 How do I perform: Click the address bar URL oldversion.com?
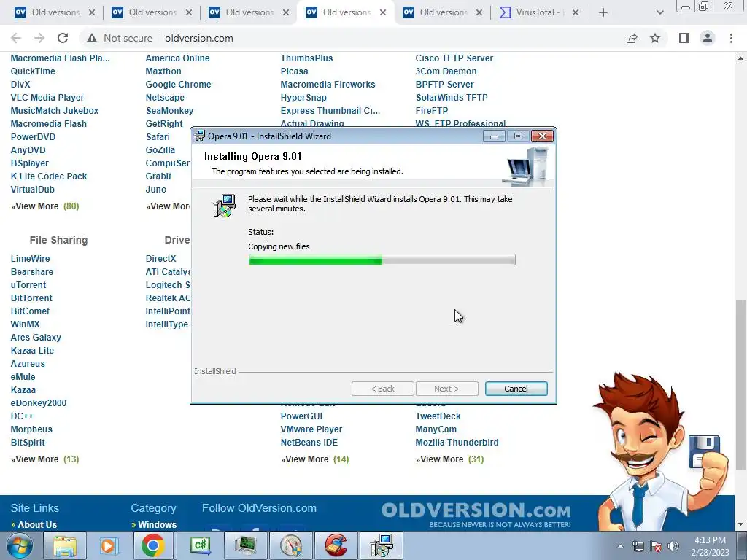tap(199, 38)
